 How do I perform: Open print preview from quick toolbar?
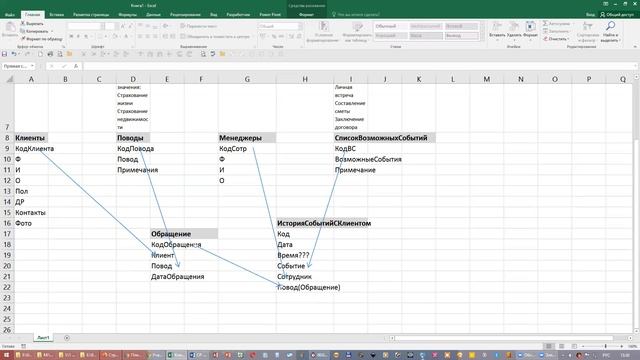click(60, 54)
